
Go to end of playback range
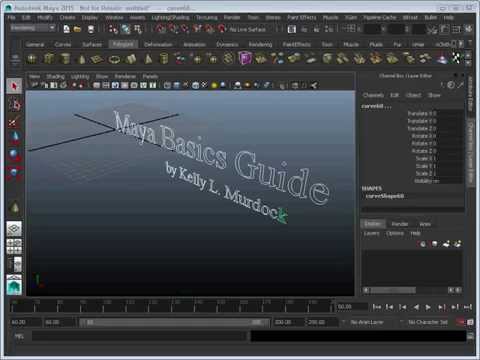[468, 307]
